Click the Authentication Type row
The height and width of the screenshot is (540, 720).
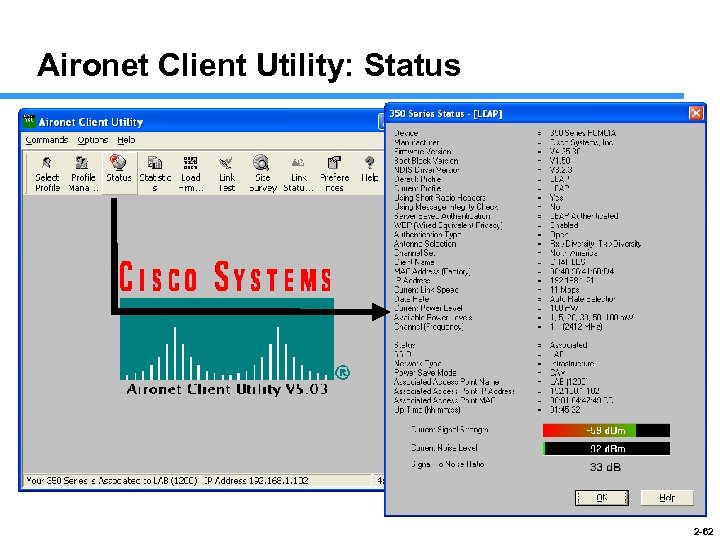pos(481,235)
